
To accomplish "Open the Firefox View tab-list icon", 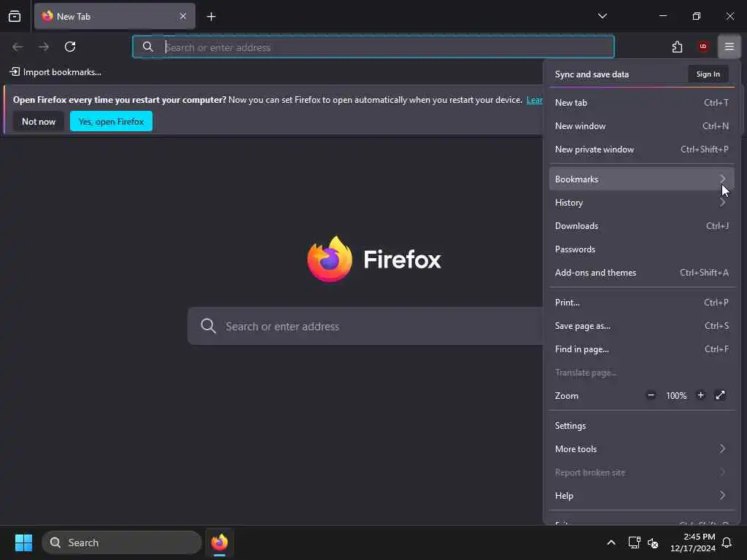I will (15, 16).
